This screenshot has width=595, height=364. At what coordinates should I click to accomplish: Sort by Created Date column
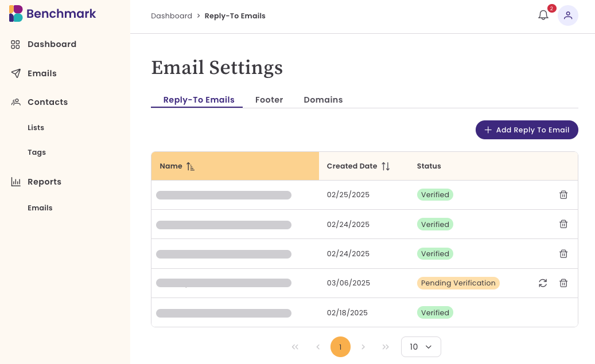(358, 166)
